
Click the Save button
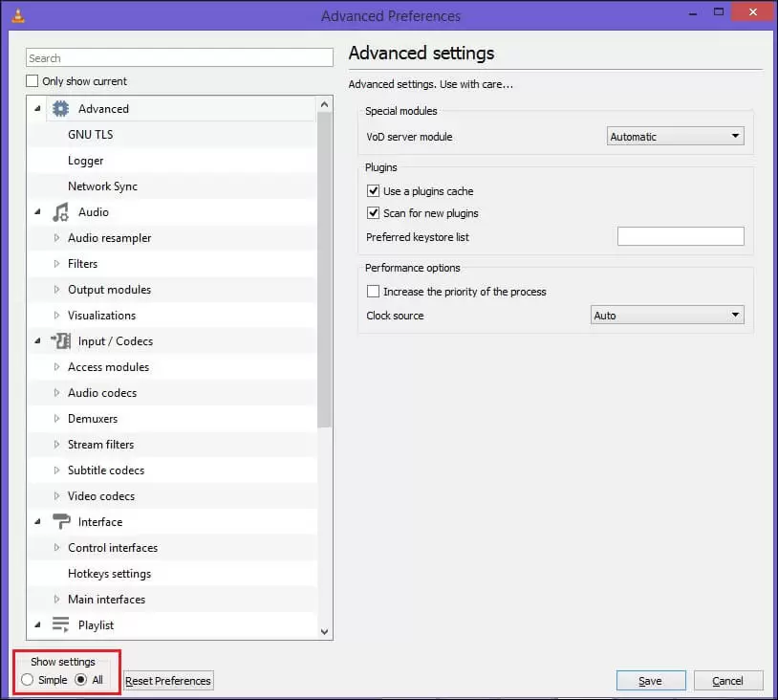coord(651,681)
